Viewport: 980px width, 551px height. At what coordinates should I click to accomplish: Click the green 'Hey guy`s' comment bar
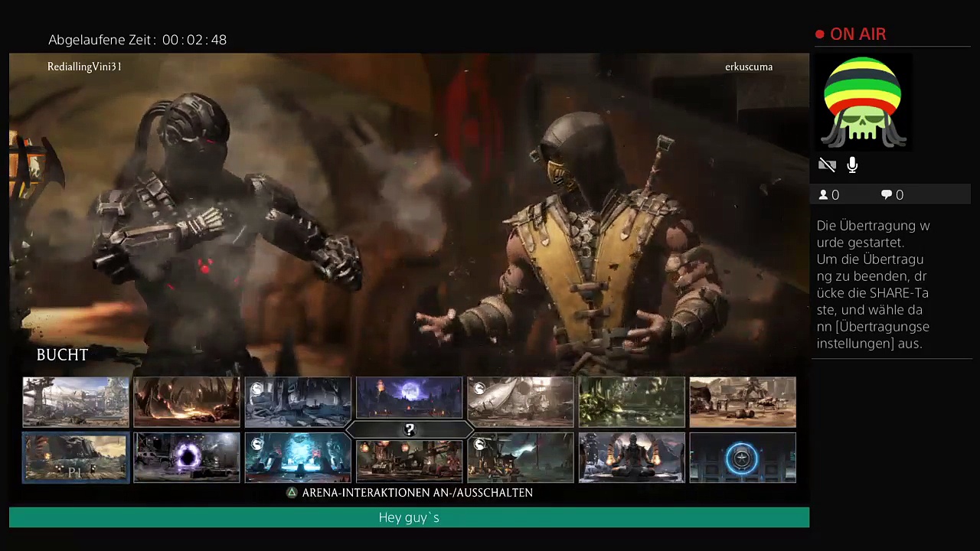coord(409,517)
